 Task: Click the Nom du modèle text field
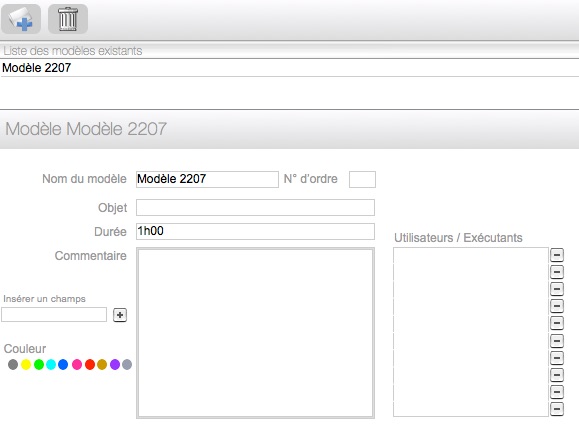tap(207, 179)
